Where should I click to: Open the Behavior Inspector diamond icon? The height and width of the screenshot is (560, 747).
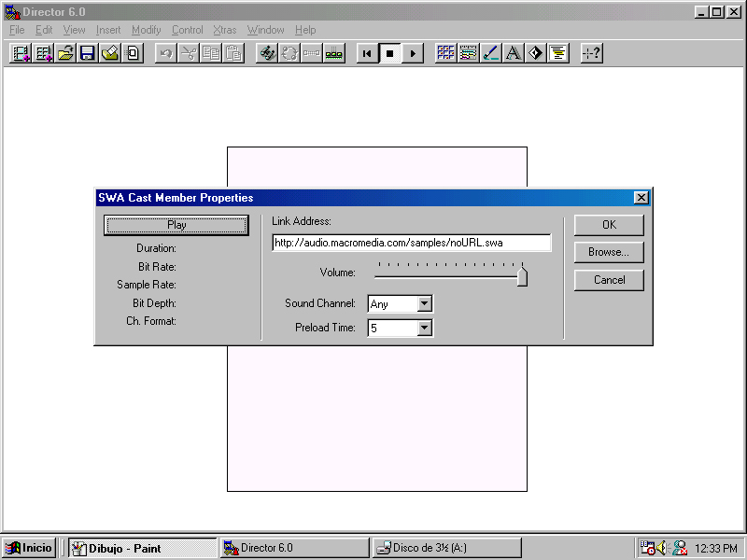535,53
